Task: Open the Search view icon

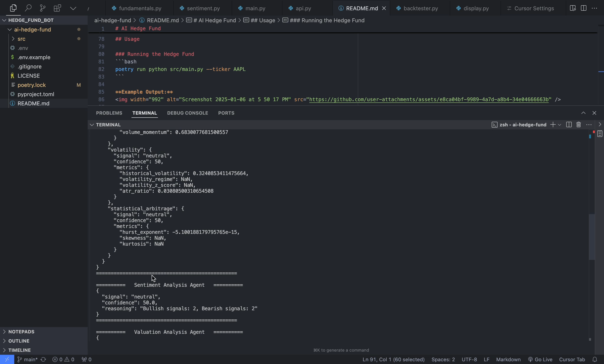Action: 28,8
